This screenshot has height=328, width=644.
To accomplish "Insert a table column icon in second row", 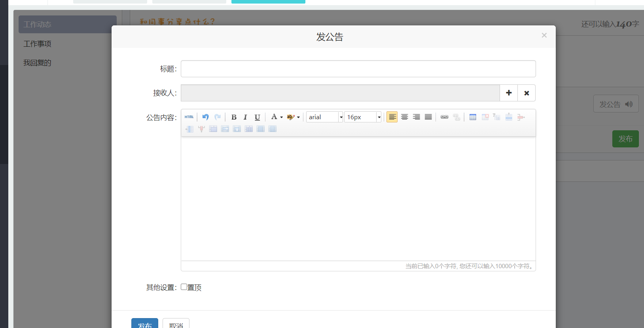I will 189,129.
